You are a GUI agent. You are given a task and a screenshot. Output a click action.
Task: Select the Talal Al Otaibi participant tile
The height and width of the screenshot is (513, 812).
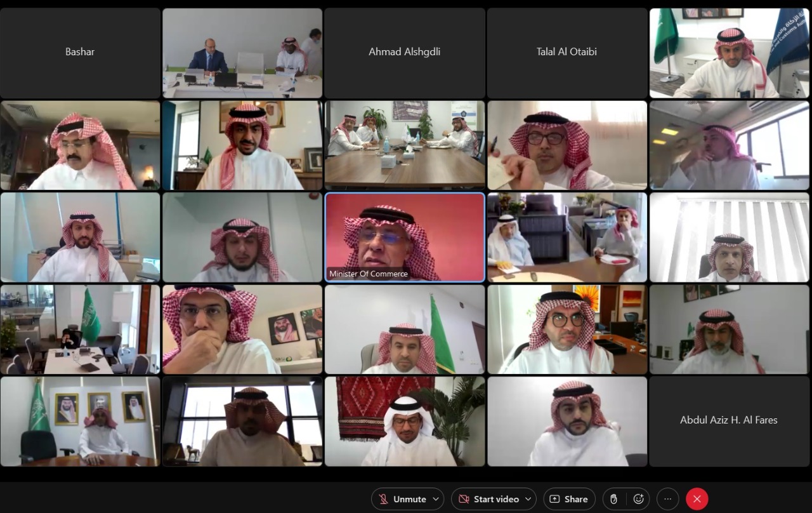pyautogui.click(x=566, y=52)
